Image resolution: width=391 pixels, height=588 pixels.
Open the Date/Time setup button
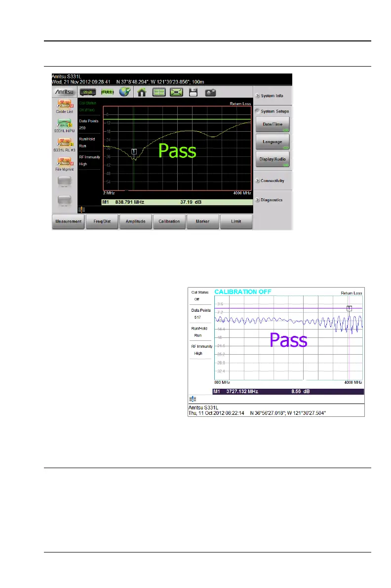273,124
